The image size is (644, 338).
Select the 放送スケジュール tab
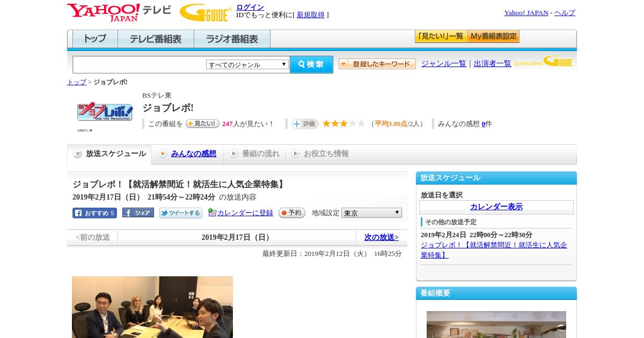click(x=109, y=154)
